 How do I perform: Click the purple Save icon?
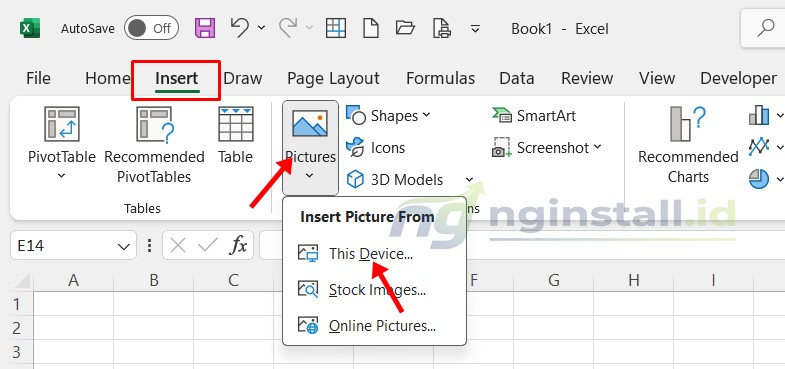(x=205, y=28)
